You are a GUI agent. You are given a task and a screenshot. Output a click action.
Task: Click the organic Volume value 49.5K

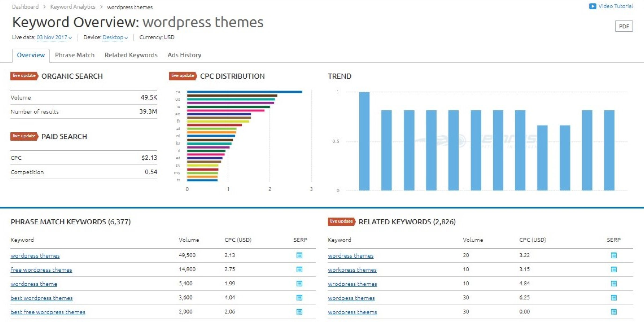149,97
